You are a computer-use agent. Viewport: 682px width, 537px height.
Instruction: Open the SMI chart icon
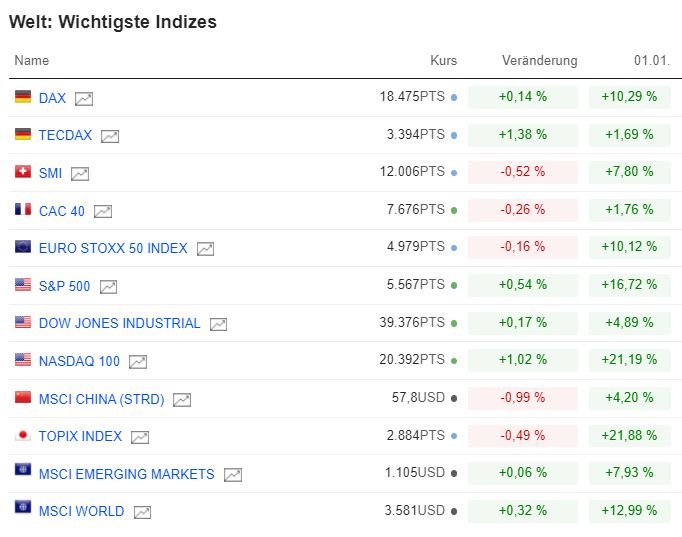[80, 174]
